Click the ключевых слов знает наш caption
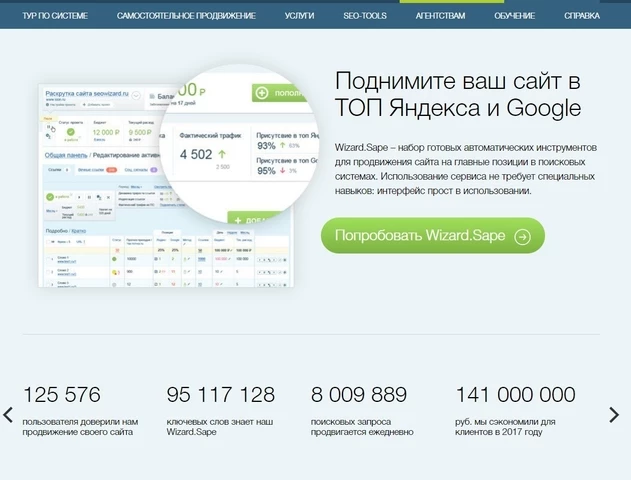This screenshot has width=631, height=480. [x=220, y=427]
